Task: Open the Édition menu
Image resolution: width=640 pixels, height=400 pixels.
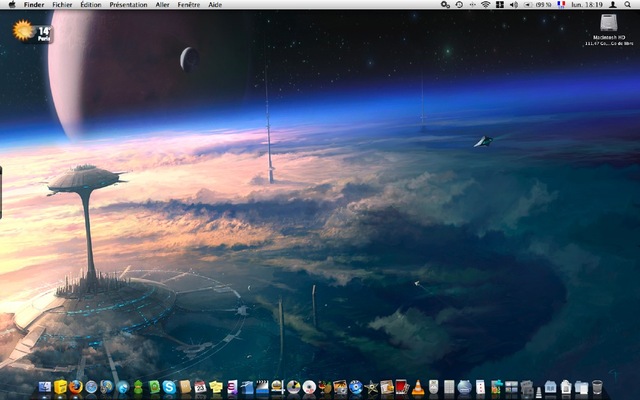Action: pos(91,5)
